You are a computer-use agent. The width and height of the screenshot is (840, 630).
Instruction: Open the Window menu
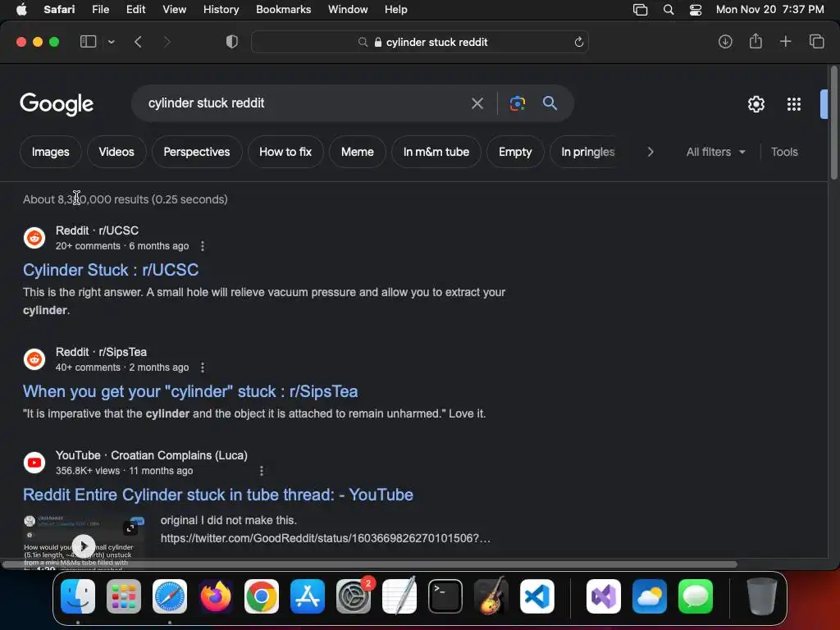click(348, 9)
